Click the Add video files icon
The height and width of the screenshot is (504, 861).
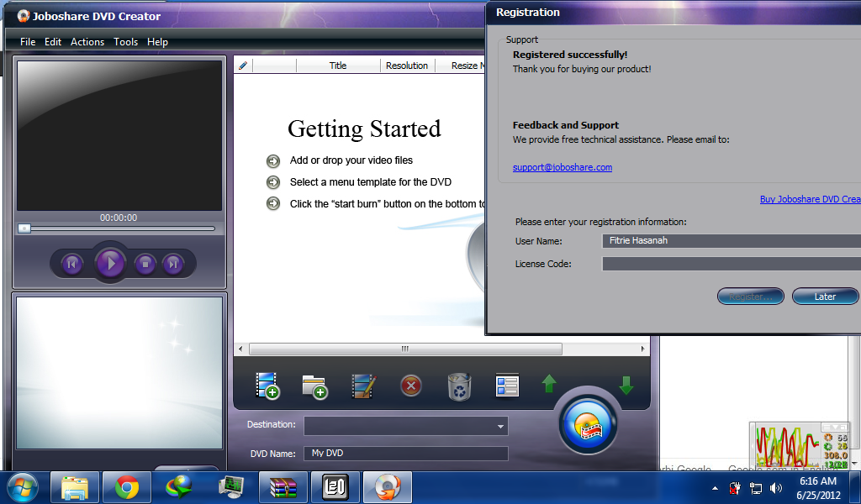(267, 386)
